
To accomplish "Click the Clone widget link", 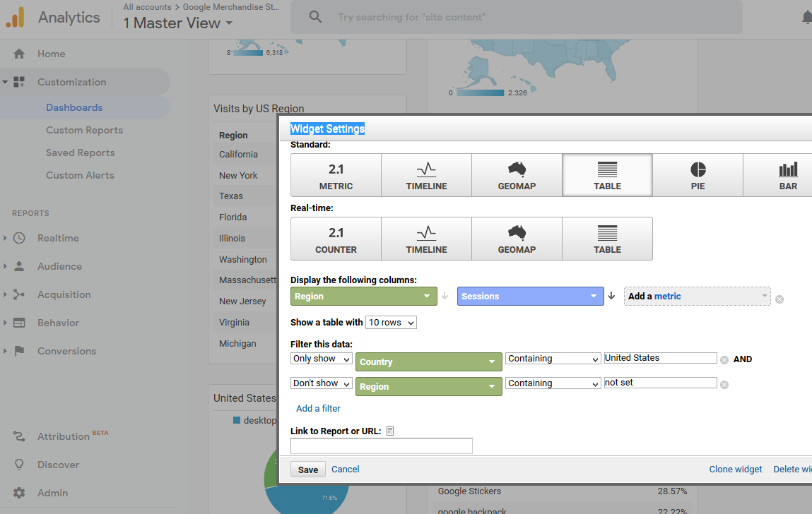I will click(x=736, y=469).
